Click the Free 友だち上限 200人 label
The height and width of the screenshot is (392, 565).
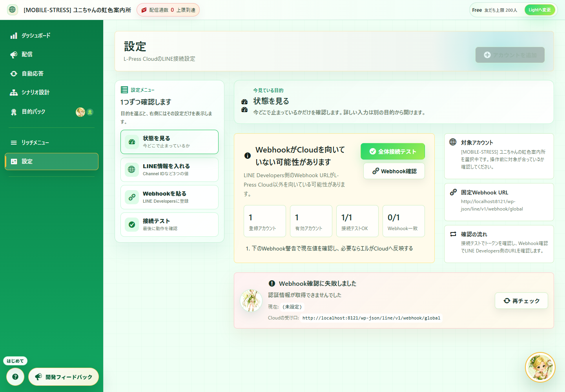[495, 10]
